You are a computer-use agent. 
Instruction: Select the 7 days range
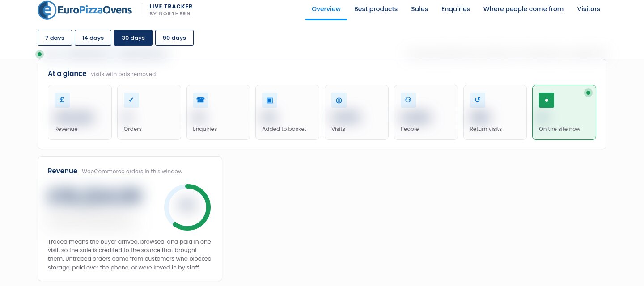click(55, 38)
